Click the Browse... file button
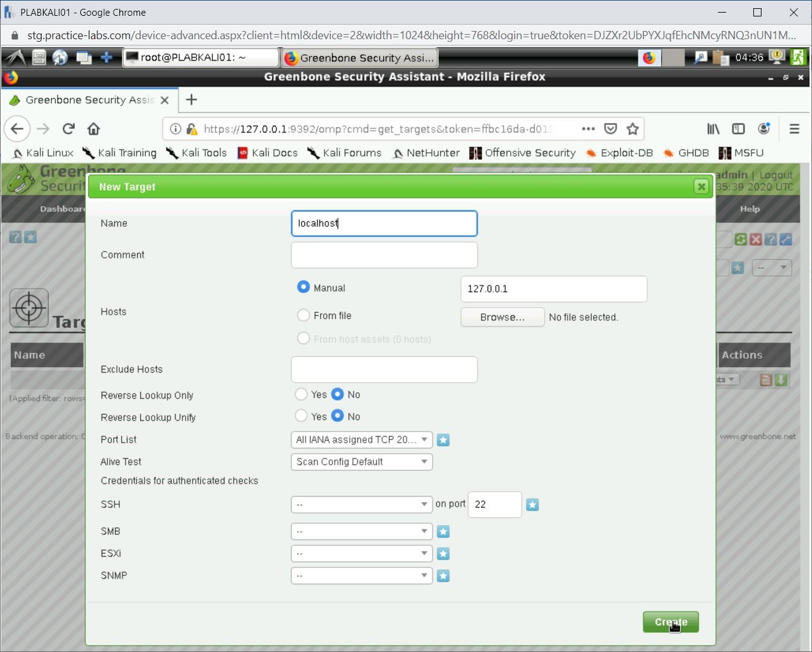Screen dimensions: 812x652 click(x=503, y=317)
